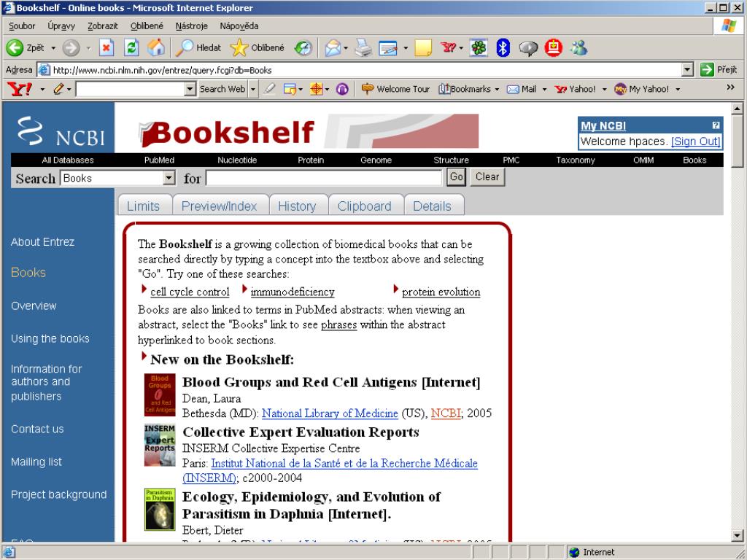
Task: Go to the Home page icon
Action: [155, 47]
